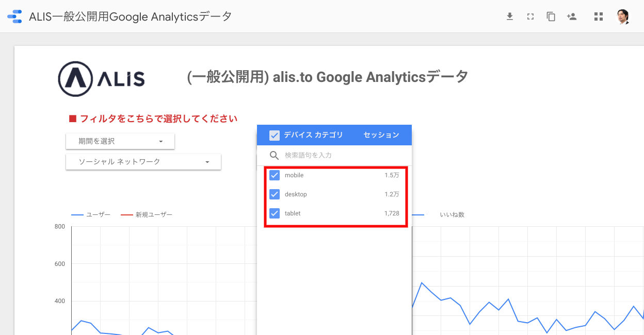Toggle the select-all デバイス カテゴリ checkbox
The height and width of the screenshot is (335, 644).
pos(275,135)
